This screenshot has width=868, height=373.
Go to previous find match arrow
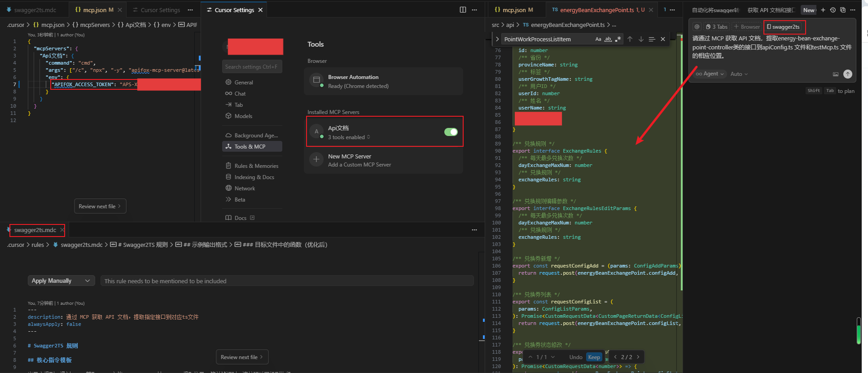tap(630, 39)
